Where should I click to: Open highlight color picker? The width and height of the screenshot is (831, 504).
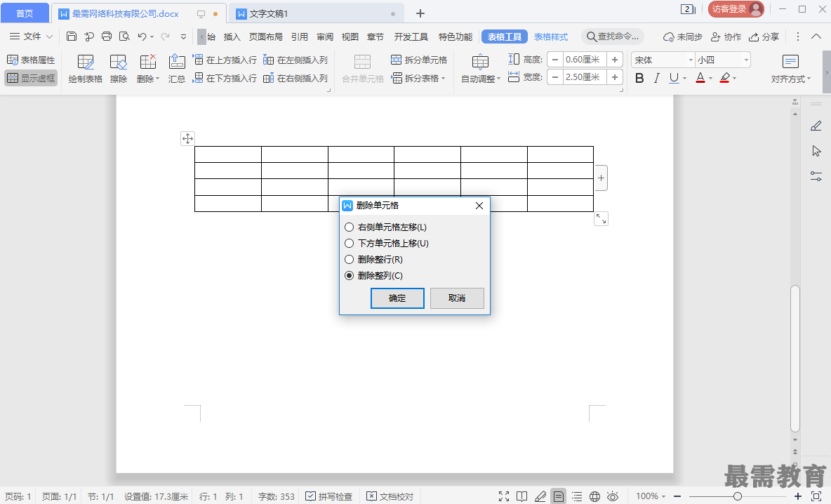(x=725, y=78)
